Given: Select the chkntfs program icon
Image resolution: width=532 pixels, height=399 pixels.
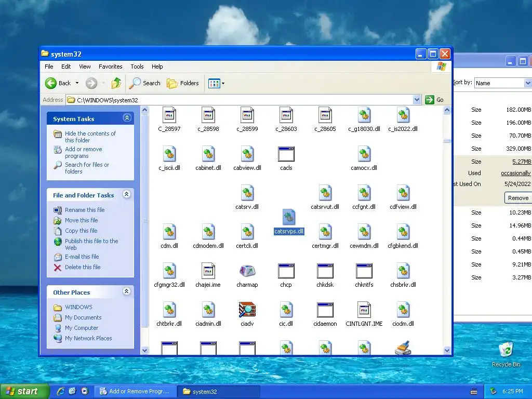Looking at the screenshot, I should point(364,271).
